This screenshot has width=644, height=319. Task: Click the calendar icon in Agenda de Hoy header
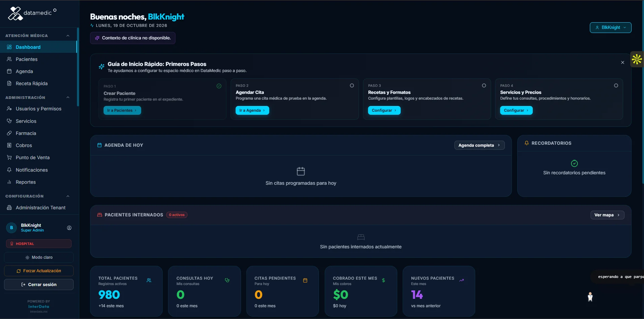[x=99, y=145]
